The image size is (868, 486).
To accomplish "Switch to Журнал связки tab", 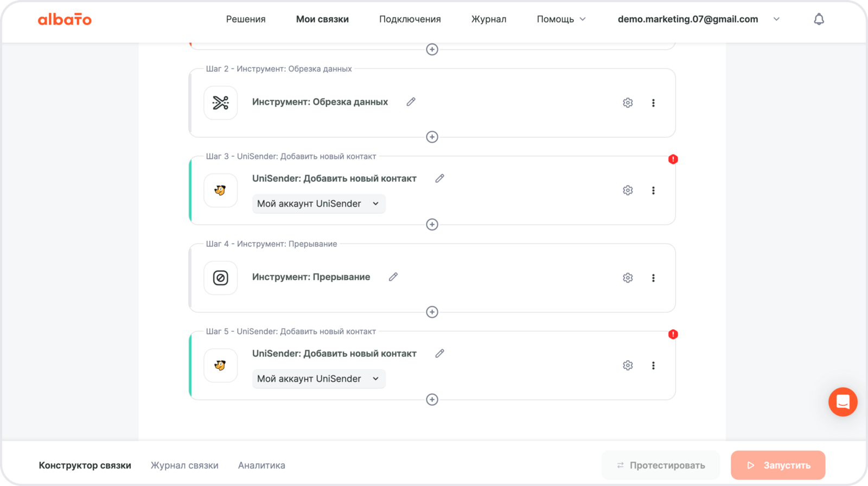I will pyautogui.click(x=184, y=465).
